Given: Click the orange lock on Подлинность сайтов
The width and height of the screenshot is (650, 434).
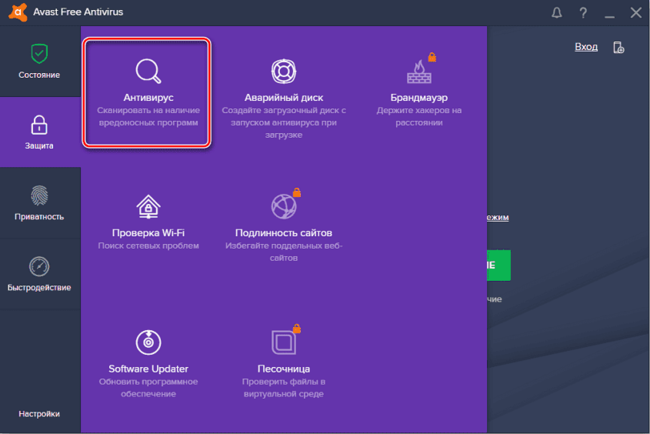Looking at the screenshot, I should coord(297,192).
